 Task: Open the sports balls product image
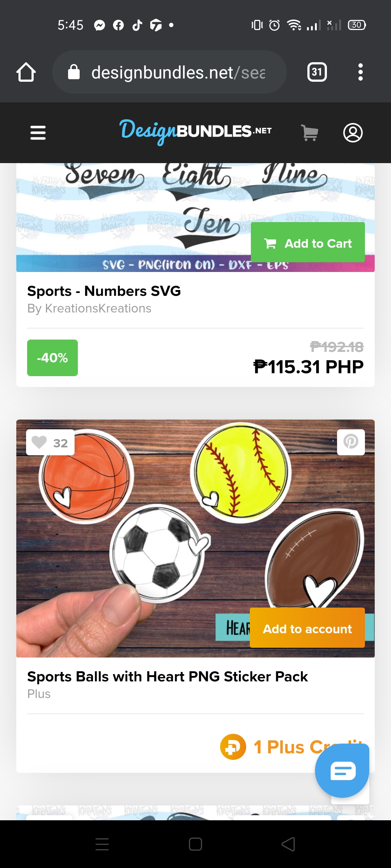(195, 538)
